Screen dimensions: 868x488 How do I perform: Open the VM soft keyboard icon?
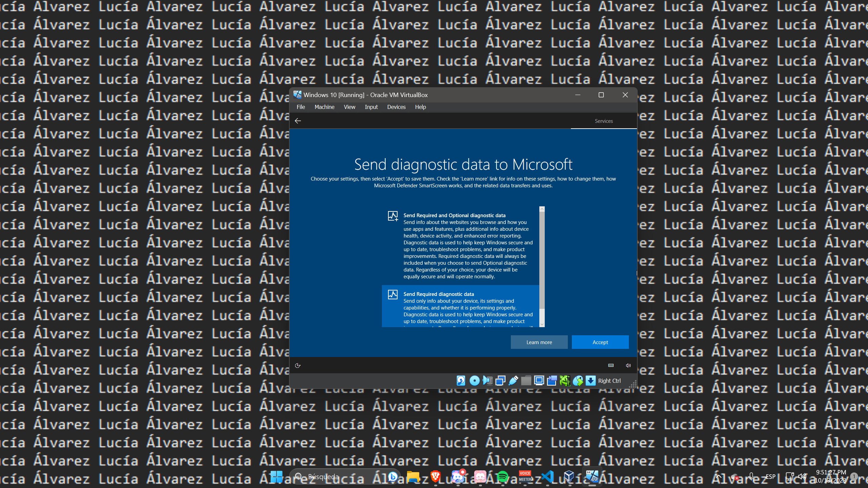pyautogui.click(x=610, y=365)
